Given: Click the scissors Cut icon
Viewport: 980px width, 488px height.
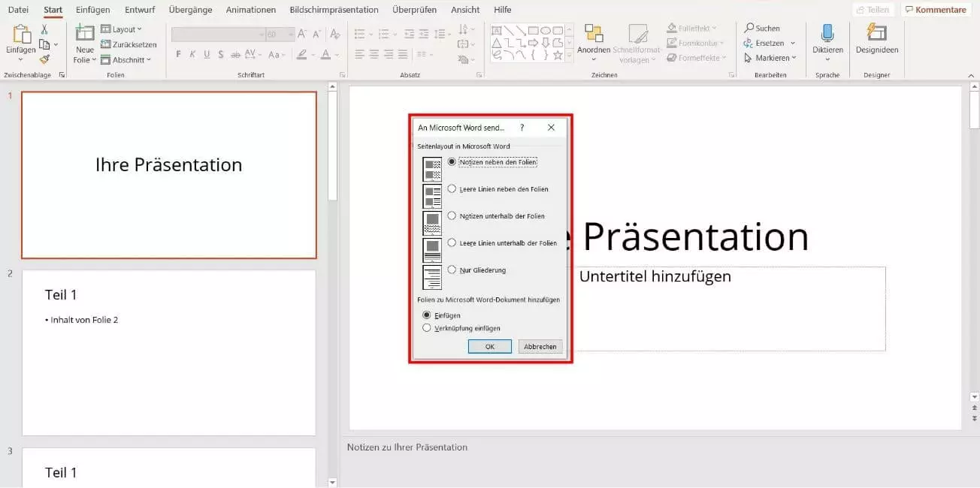Looking at the screenshot, I should pyautogui.click(x=44, y=29).
